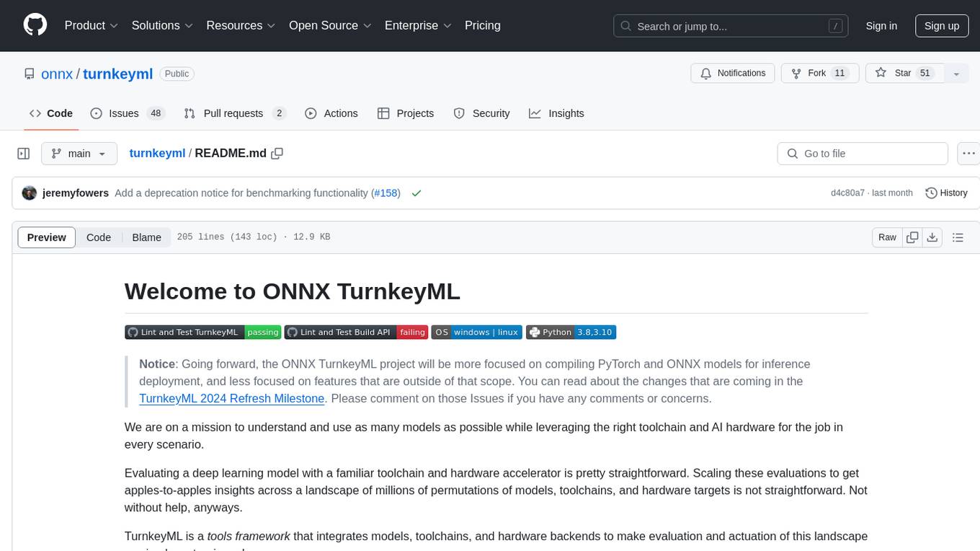The height and width of the screenshot is (551, 980).
Task: Click the star count 51
Action: click(925, 74)
